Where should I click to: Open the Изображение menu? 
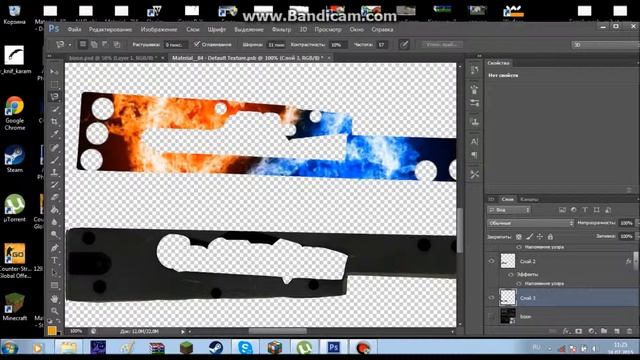159,29
